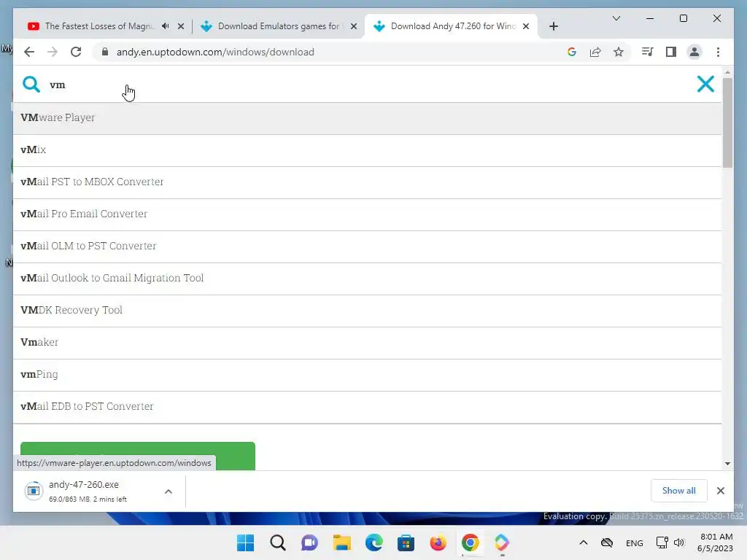Select the vMix suggestion

pyautogui.click(x=367, y=150)
